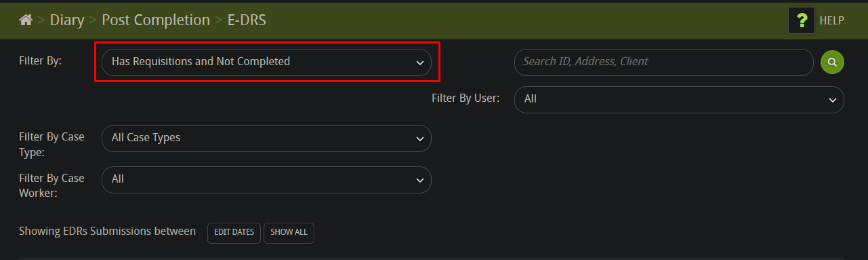Expand the Filter By Case Worker dropdown
Viewport: 868px width, 260px height.
point(266,180)
